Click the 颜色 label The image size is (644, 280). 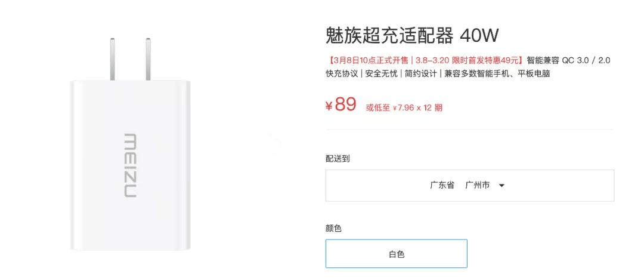pyautogui.click(x=333, y=229)
